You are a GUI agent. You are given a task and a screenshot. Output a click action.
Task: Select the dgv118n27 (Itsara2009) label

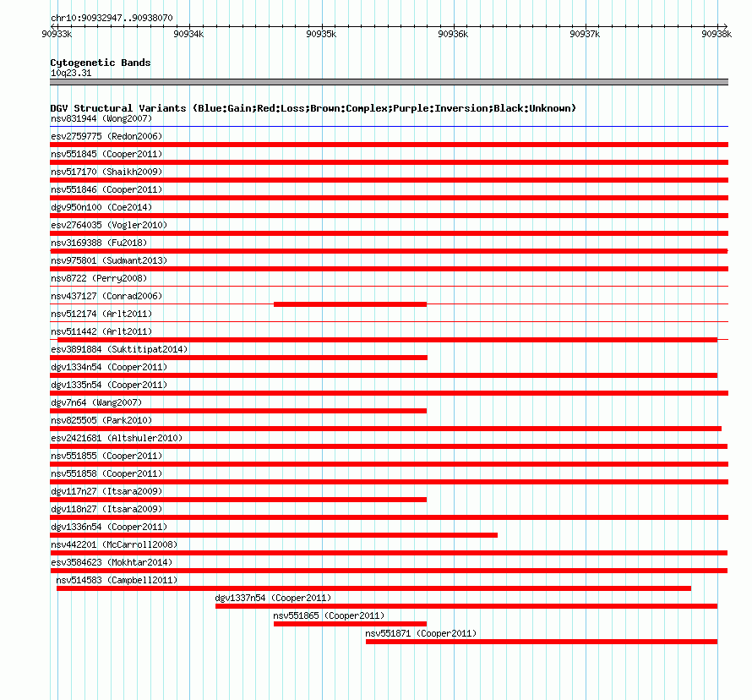tap(106, 509)
